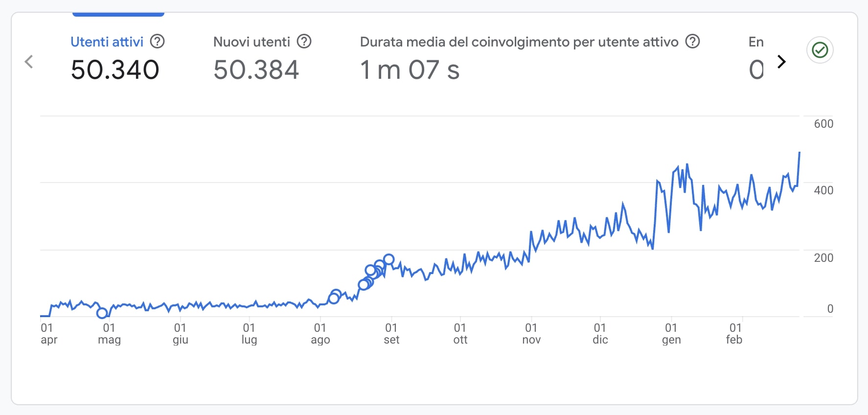Click the green checkmark data quality icon
The height and width of the screenshot is (415, 868).
click(820, 50)
